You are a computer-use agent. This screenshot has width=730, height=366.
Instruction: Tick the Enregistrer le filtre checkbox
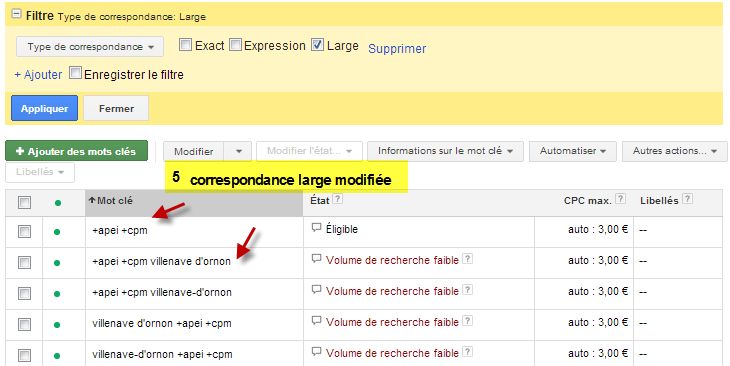pyautogui.click(x=75, y=73)
